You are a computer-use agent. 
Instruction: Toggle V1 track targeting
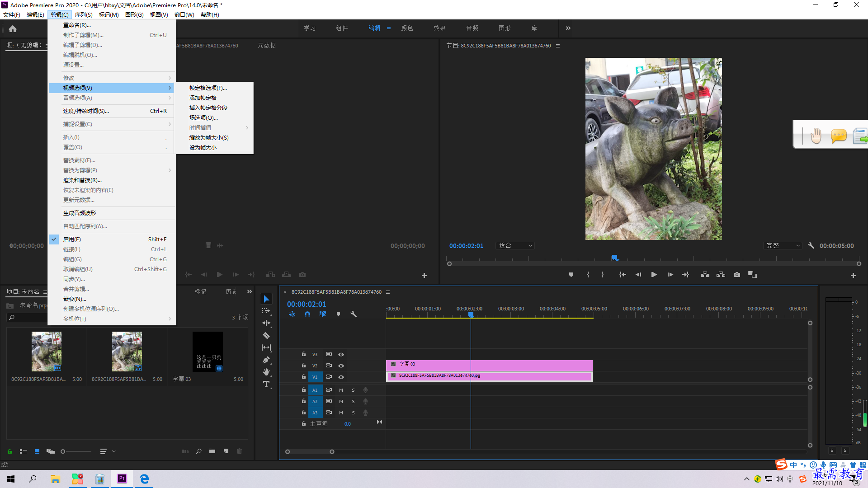tap(315, 377)
